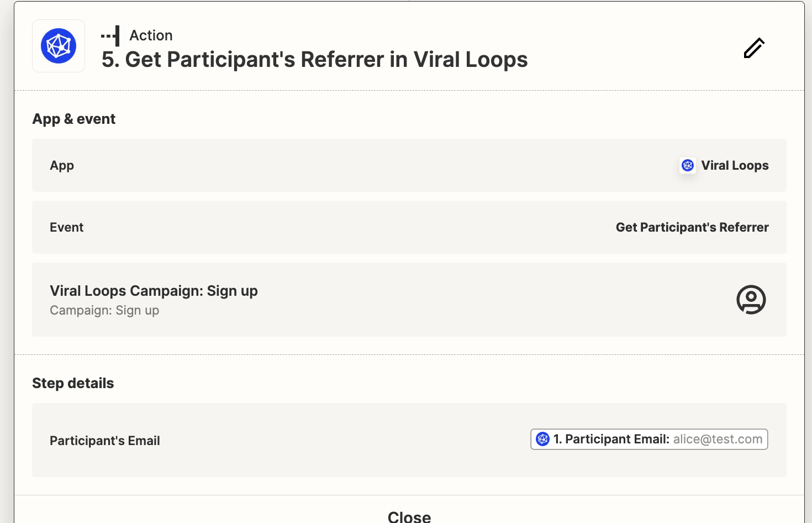The image size is (812, 523).
Task: Click the pencil edit icon
Action: coord(754,48)
